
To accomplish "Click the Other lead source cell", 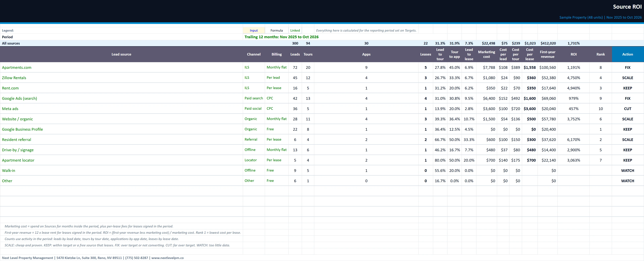I will [x=121, y=181].
